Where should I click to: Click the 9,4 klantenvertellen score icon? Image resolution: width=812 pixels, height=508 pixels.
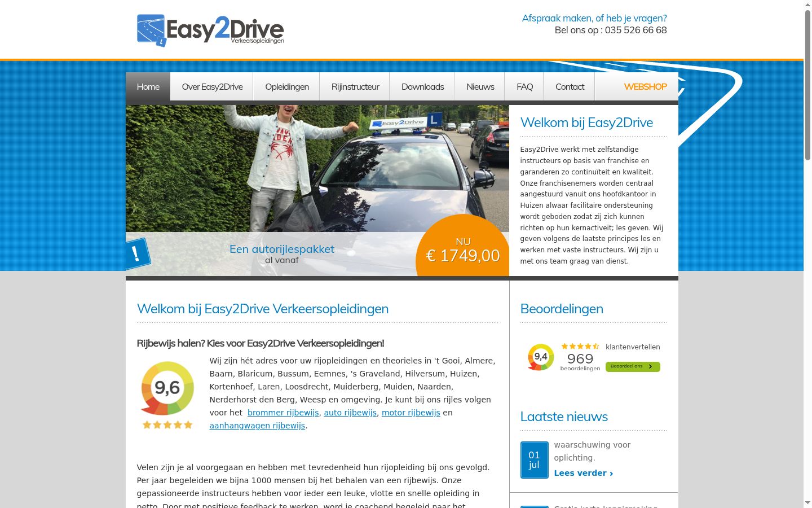pos(541,357)
